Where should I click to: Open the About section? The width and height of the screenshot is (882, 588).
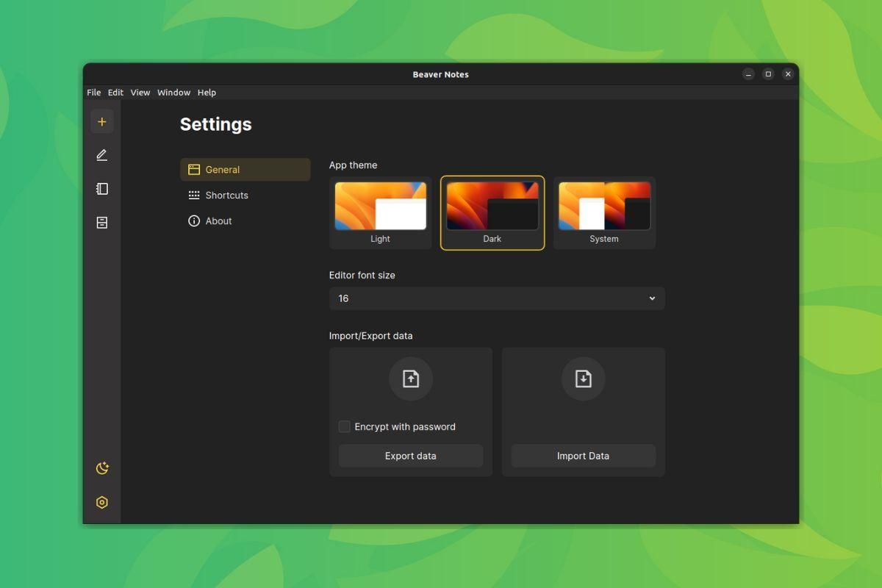[x=218, y=220]
